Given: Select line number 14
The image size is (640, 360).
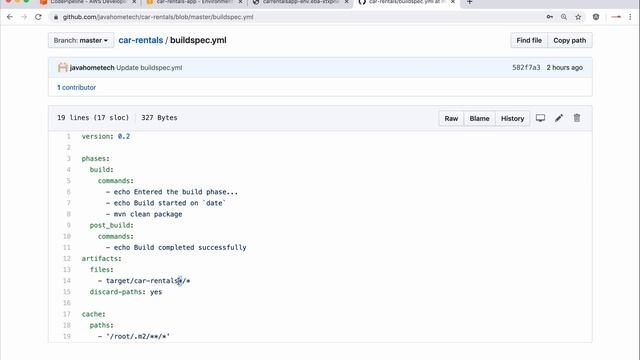Looking at the screenshot, I should [67, 281].
